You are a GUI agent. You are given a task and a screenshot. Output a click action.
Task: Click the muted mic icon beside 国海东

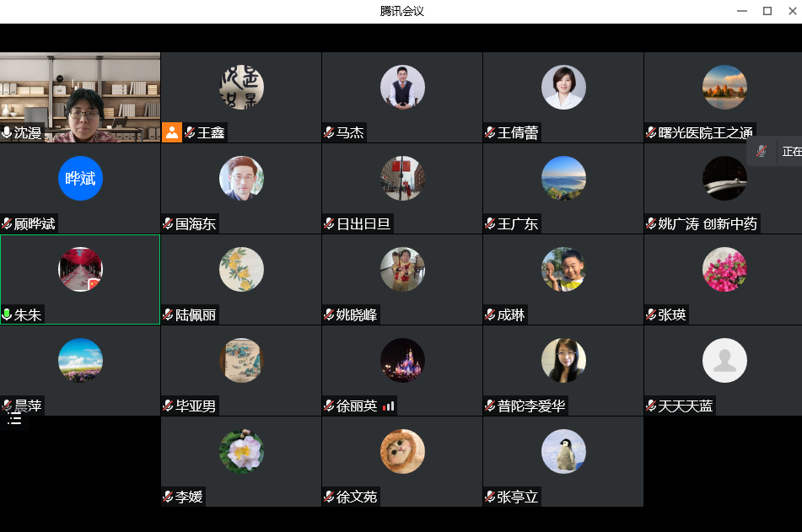[x=168, y=223]
